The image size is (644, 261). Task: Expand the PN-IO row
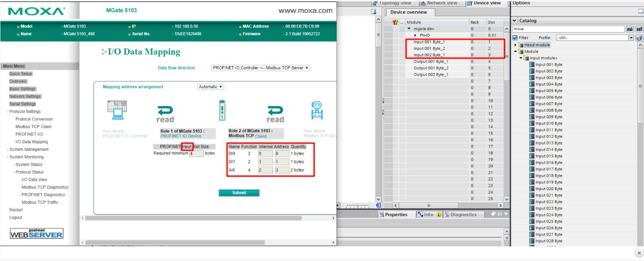[415, 35]
